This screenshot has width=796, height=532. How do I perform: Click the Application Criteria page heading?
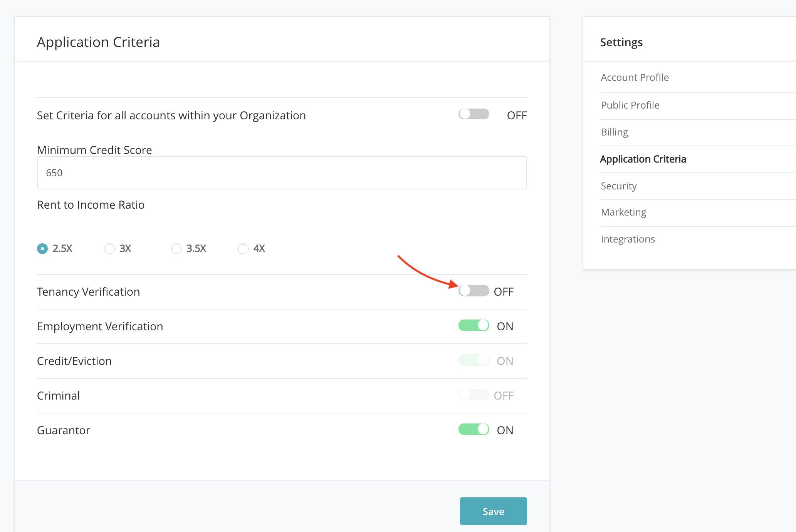coord(98,42)
